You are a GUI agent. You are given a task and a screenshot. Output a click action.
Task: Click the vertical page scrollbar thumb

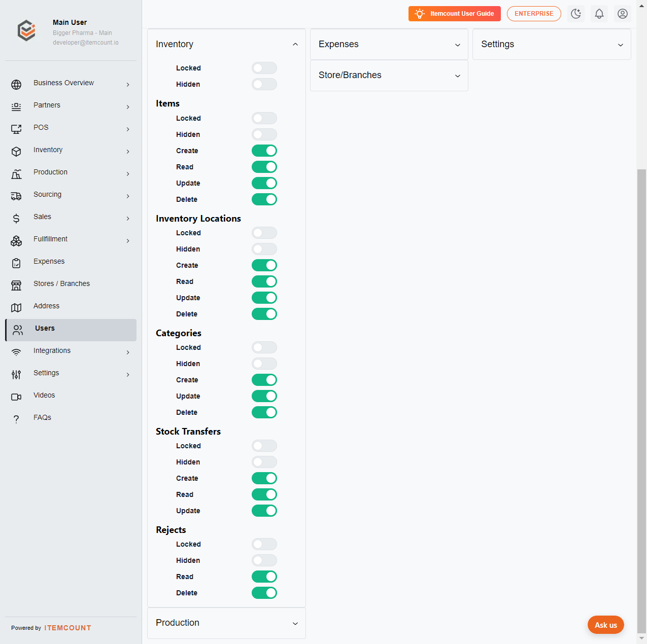pyautogui.click(x=642, y=401)
